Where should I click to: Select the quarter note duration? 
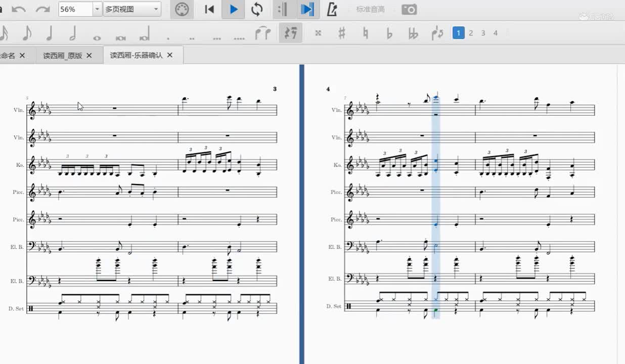coord(50,33)
